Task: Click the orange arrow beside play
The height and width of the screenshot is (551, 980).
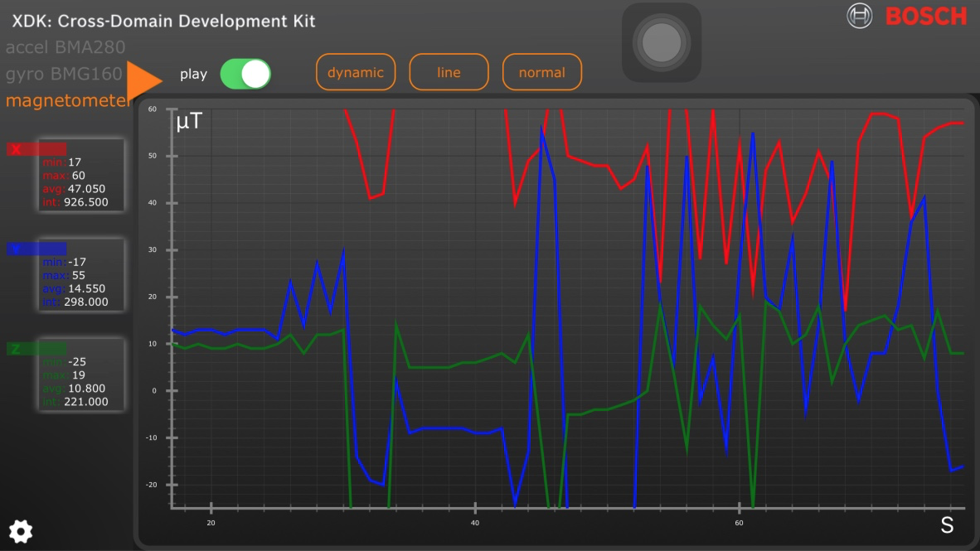Action: [x=145, y=80]
